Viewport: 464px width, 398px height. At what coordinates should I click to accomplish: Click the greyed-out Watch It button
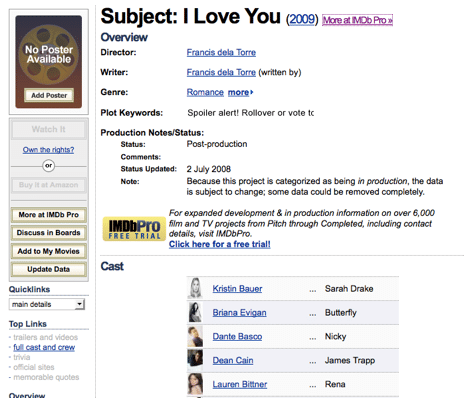(x=49, y=129)
